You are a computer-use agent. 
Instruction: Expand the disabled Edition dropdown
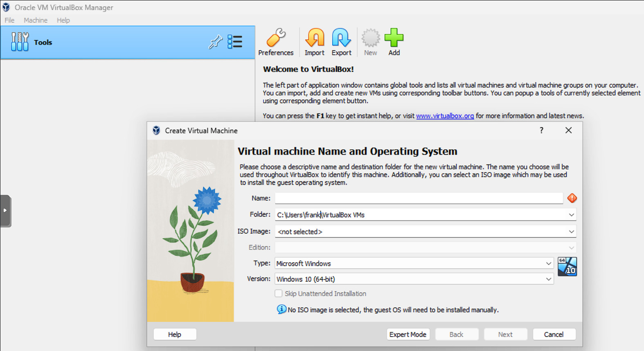coord(571,248)
